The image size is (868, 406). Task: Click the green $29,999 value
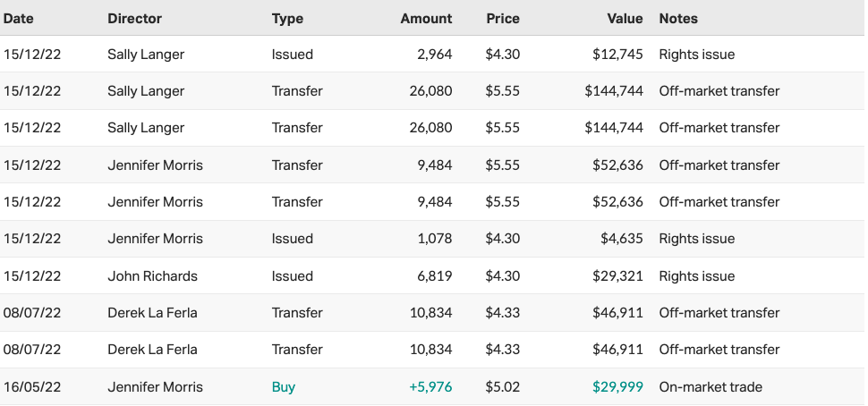[x=617, y=387]
